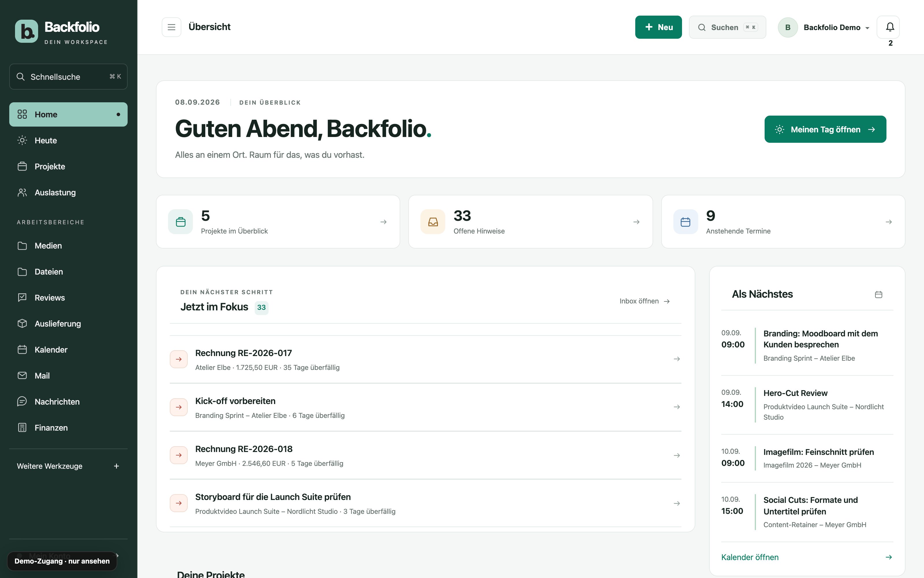Open Nachrichten in the sidebar
Image resolution: width=924 pixels, height=578 pixels.
[x=68, y=401]
